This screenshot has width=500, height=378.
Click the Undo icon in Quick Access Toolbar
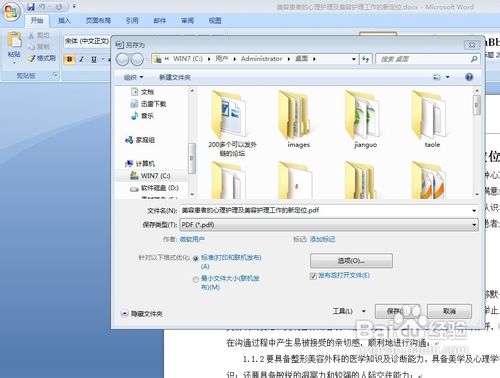(x=42, y=6)
